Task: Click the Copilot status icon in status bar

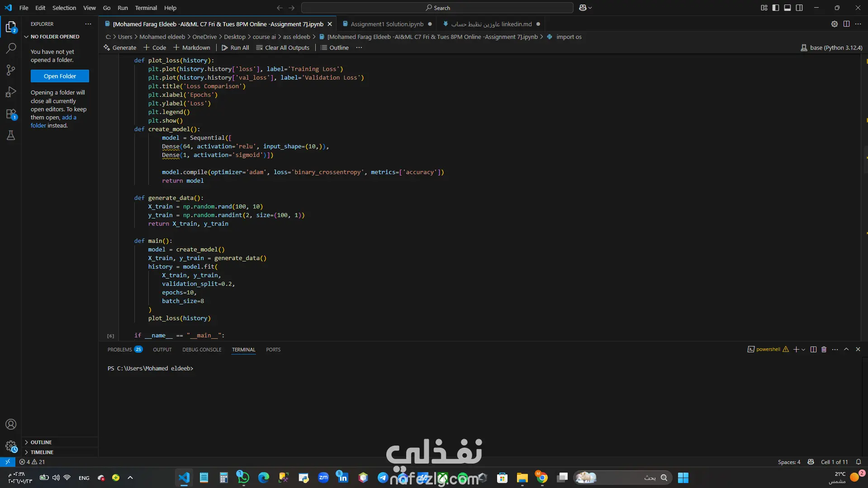Action: pyautogui.click(x=811, y=462)
